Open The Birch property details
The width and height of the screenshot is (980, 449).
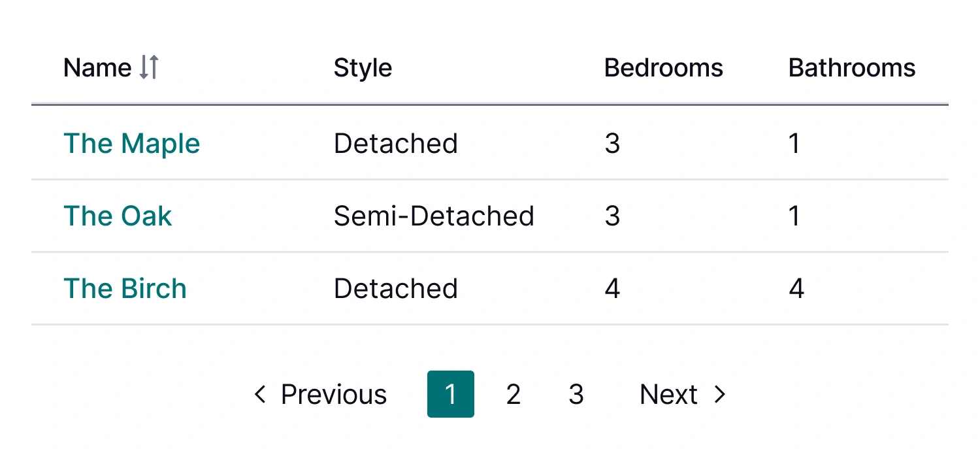pyautogui.click(x=125, y=288)
